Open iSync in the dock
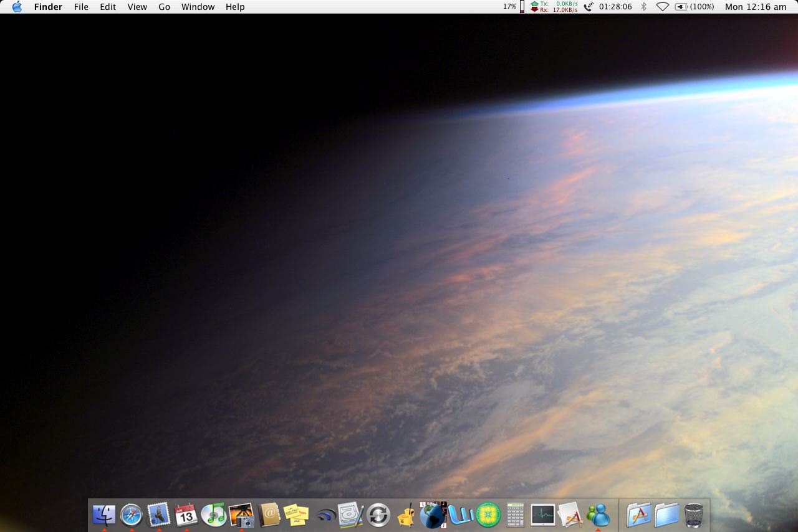 click(x=378, y=515)
